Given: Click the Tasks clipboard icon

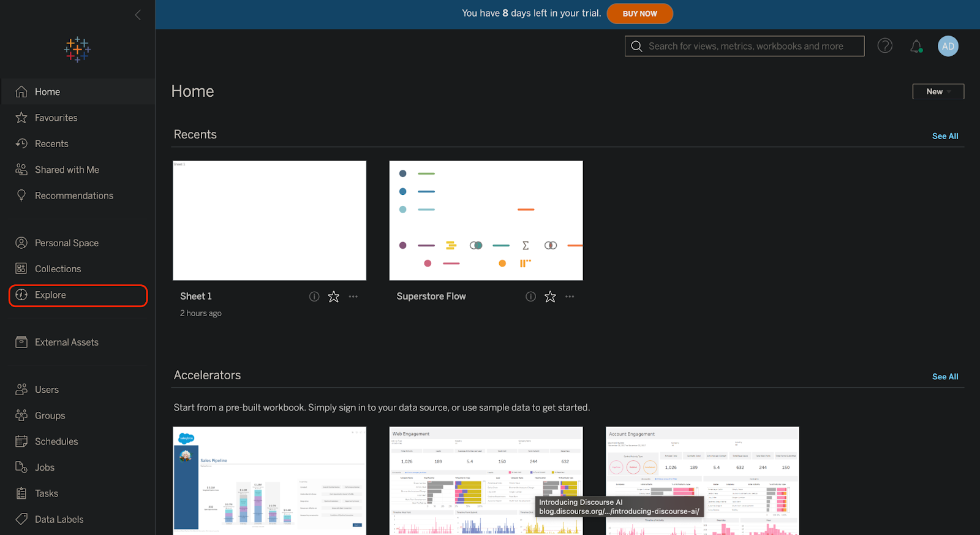Looking at the screenshot, I should pyautogui.click(x=21, y=493).
